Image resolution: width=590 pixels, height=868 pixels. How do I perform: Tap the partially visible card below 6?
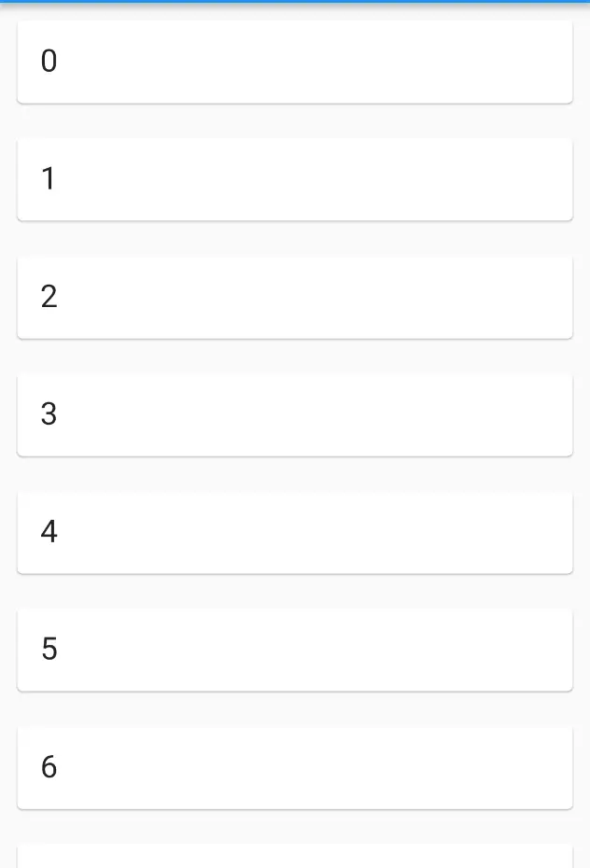coord(295,856)
